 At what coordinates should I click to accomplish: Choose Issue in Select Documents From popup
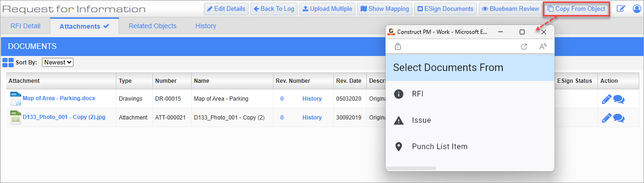[470, 120]
